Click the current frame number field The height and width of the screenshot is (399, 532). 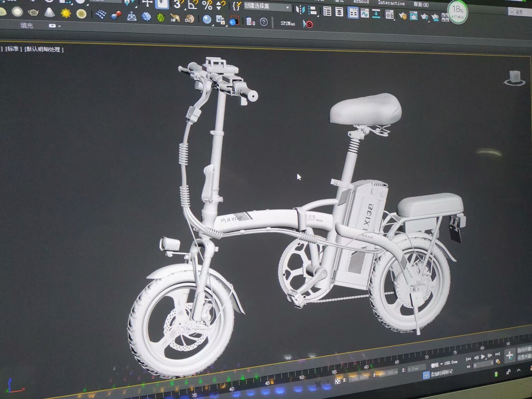point(483,364)
